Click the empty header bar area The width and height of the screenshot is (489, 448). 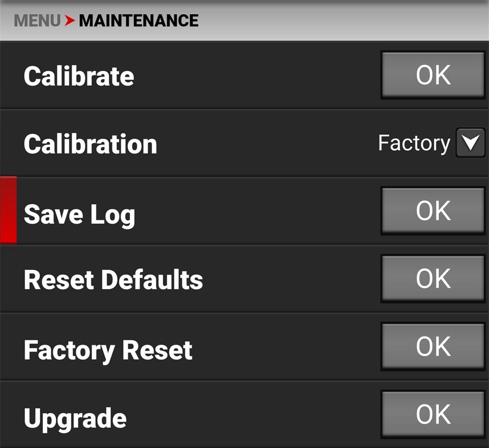[x=342, y=21]
